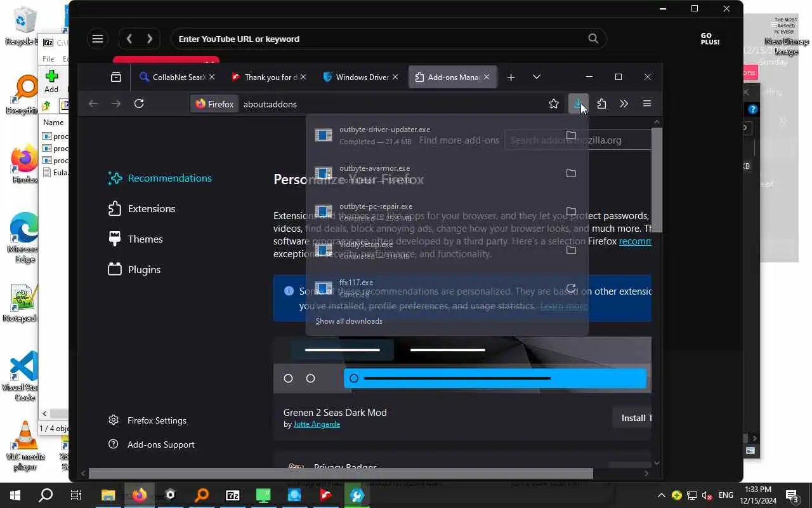Viewport: 812px width, 508px height.
Task: Click Enter YouTube URL or keyword field
Action: coord(379,39)
